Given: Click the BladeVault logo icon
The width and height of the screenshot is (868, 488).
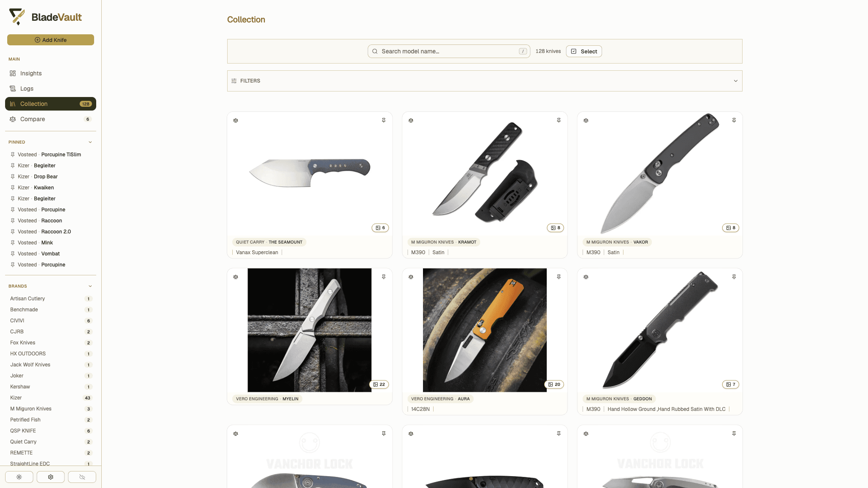Looking at the screenshot, I should [x=17, y=17].
